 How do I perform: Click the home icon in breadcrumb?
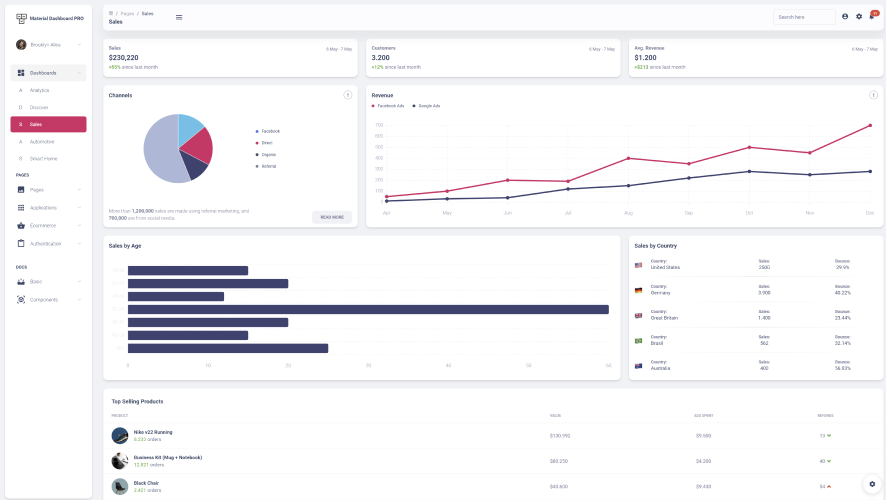(x=111, y=13)
